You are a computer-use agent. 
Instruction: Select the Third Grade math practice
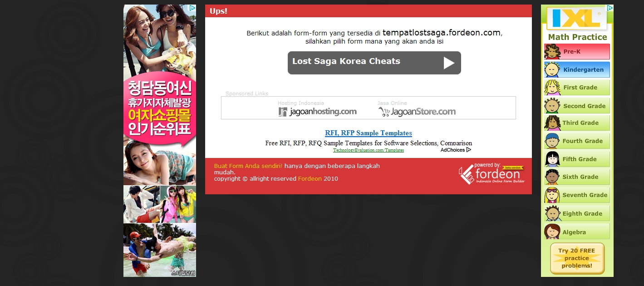click(577, 123)
